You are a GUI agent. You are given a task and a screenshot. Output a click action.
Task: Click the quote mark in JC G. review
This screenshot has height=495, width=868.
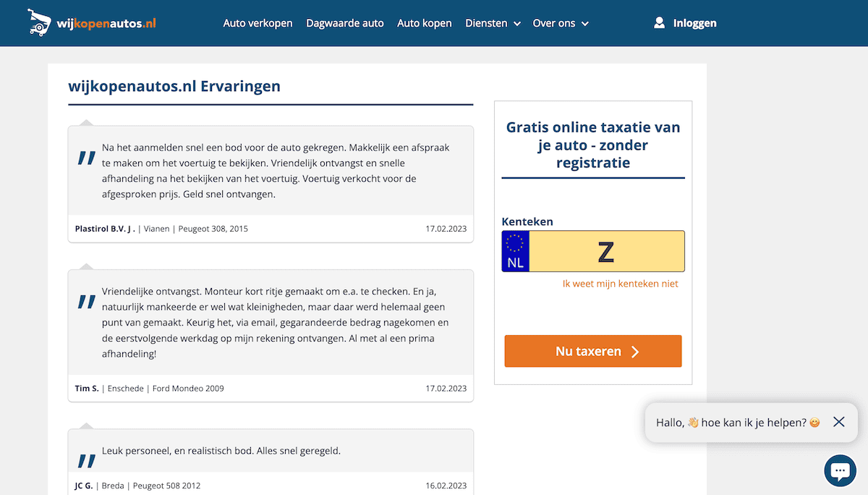click(87, 460)
